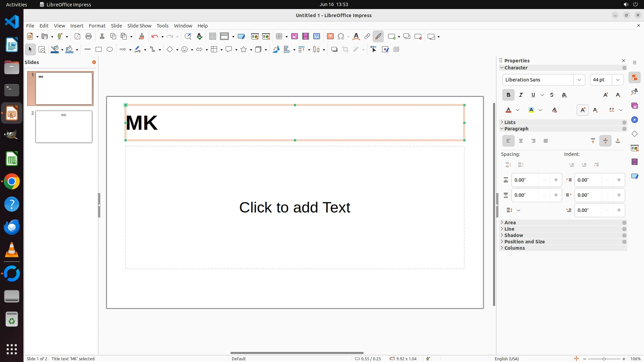The width and height of the screenshot is (644, 362).
Task: Click the Display Grid icon
Action: 212,37
